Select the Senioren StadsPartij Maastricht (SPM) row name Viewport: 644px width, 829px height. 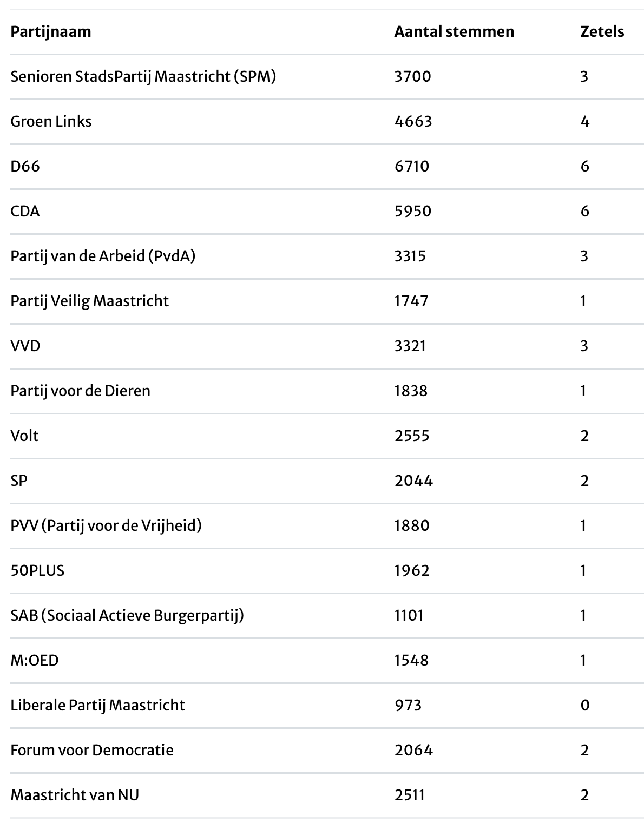(143, 76)
